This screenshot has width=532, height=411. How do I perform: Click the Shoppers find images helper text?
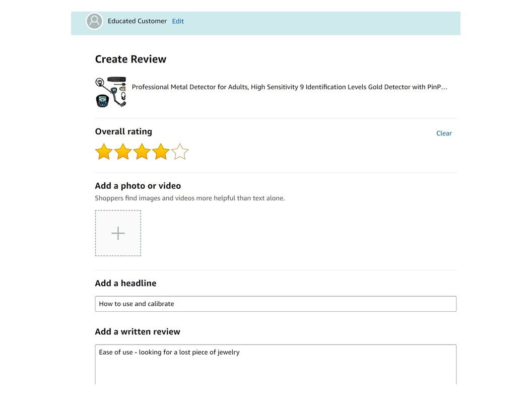pyautogui.click(x=189, y=198)
